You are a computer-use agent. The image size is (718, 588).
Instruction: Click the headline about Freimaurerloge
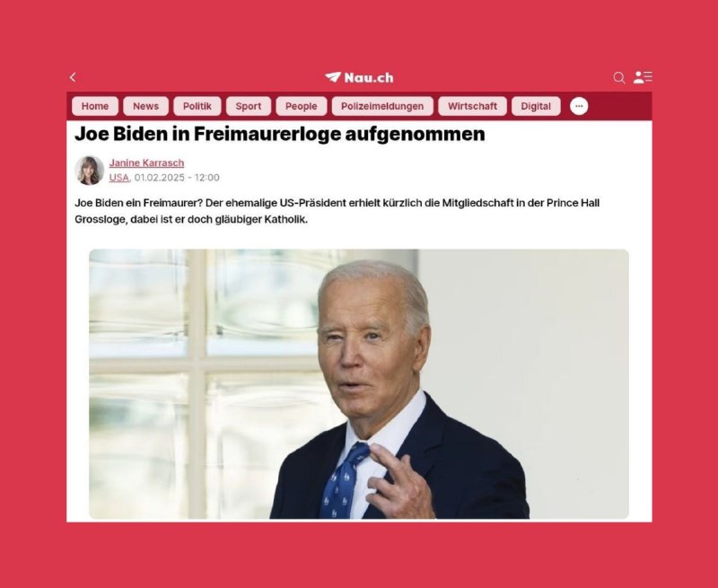(280, 134)
